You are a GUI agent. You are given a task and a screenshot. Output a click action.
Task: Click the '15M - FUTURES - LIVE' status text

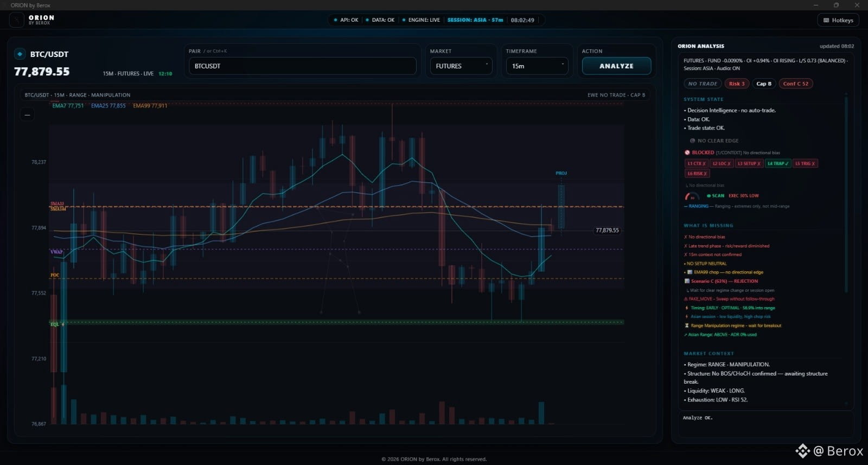[x=128, y=74]
